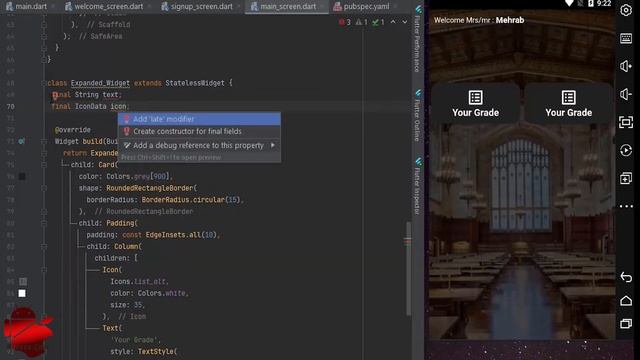Collapse the Icon( fold marker
This screenshot has height=360, width=640.
[44, 270]
